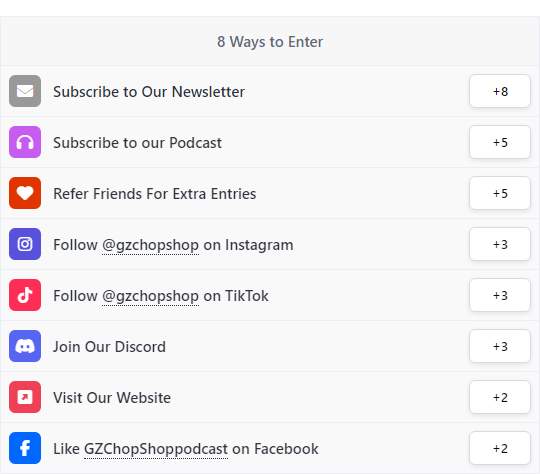
Task: Open @gzchopshop link in TikTok row
Action: pyautogui.click(x=150, y=296)
